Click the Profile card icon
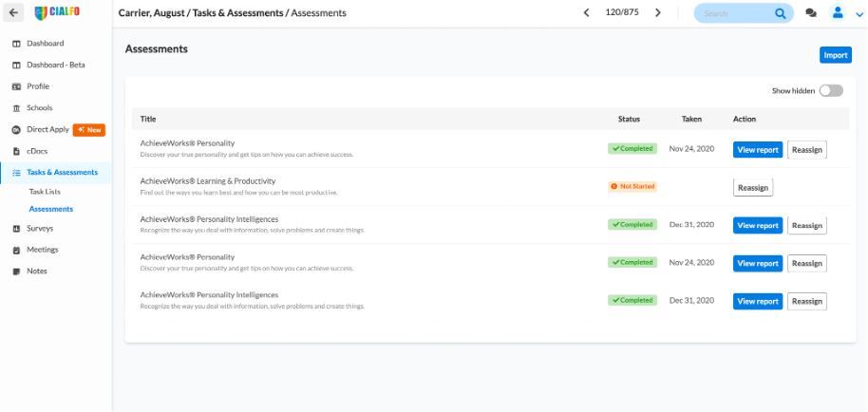 point(16,86)
